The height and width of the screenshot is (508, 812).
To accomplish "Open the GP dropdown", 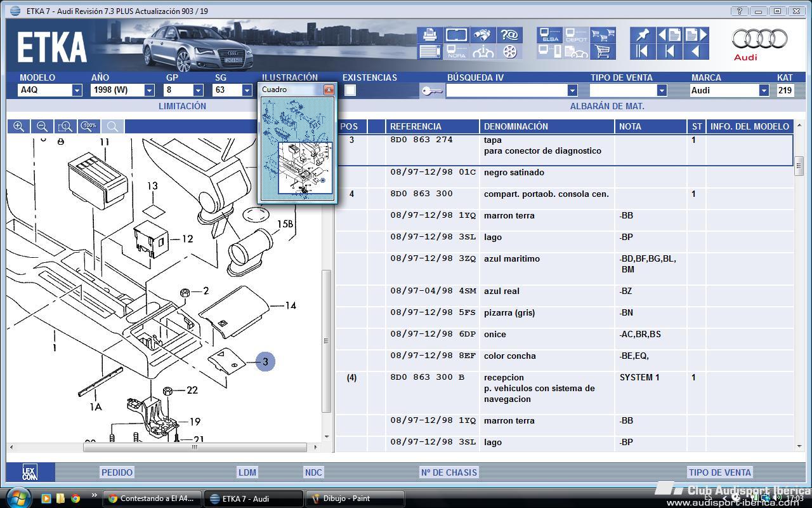I will [198, 90].
